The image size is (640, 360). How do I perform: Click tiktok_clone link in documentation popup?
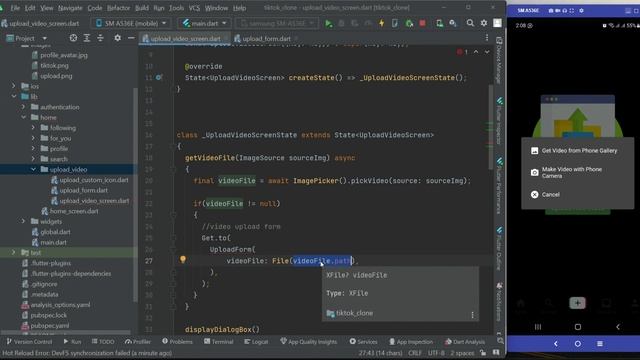click(354, 313)
